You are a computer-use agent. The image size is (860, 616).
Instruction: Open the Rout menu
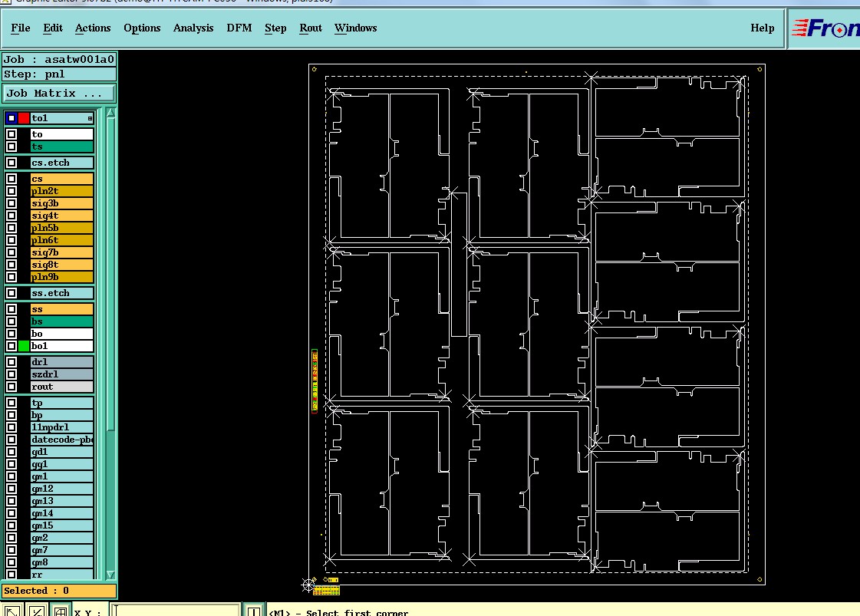[x=311, y=28]
